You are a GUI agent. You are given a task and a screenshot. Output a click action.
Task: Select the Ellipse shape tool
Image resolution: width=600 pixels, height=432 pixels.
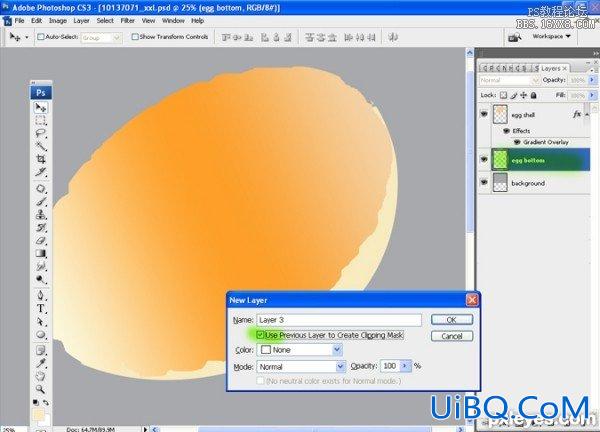coord(41,335)
